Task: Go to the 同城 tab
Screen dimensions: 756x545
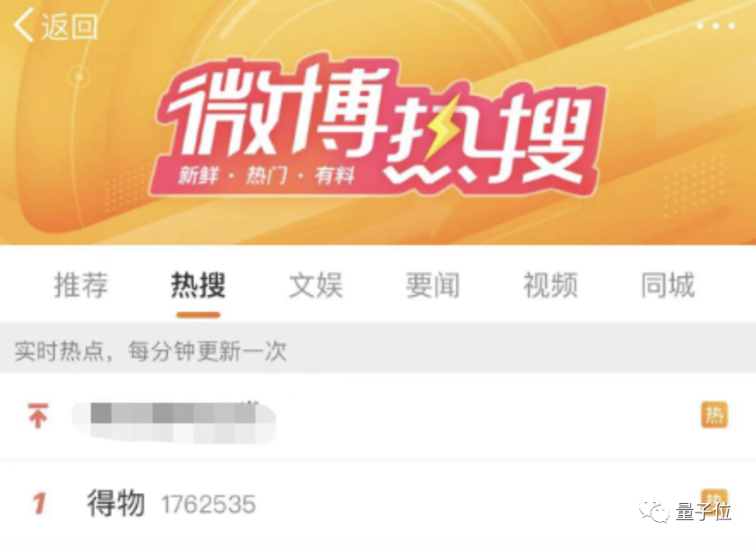Action: [668, 284]
